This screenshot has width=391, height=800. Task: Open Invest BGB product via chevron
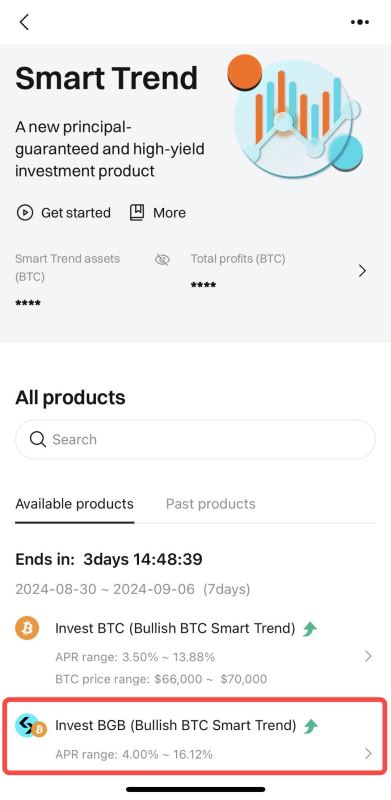(x=369, y=753)
